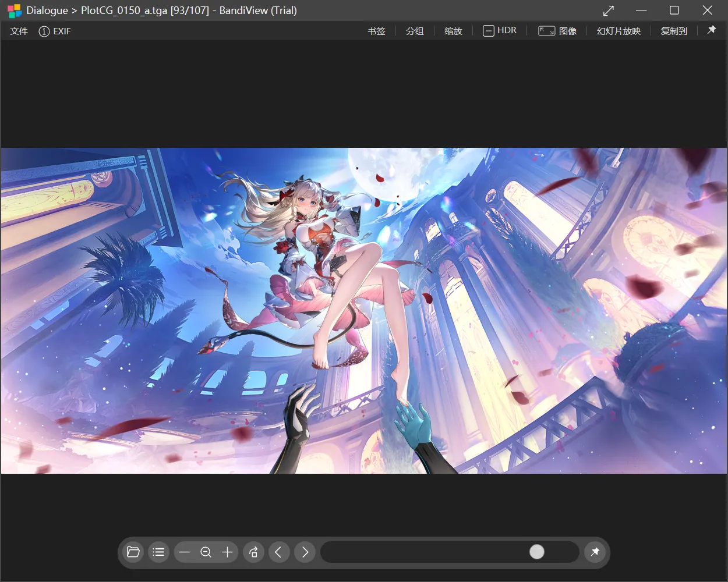Open the 图像 image menu

tap(557, 31)
